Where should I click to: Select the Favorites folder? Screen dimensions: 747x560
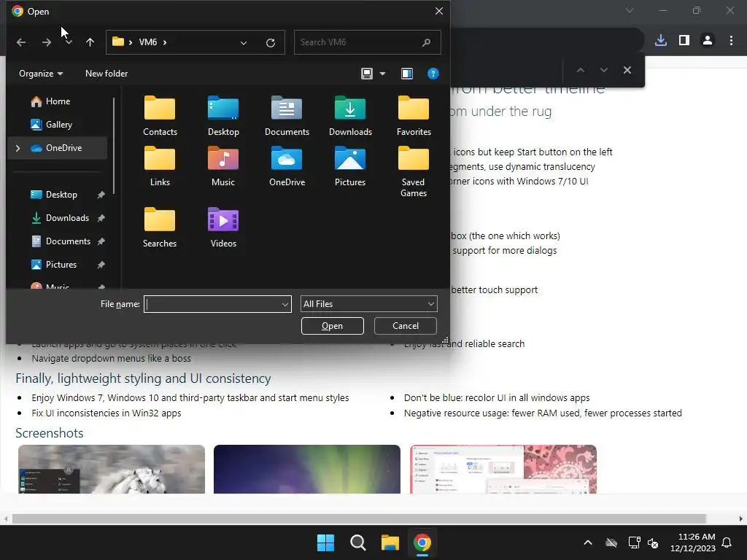coord(414,116)
